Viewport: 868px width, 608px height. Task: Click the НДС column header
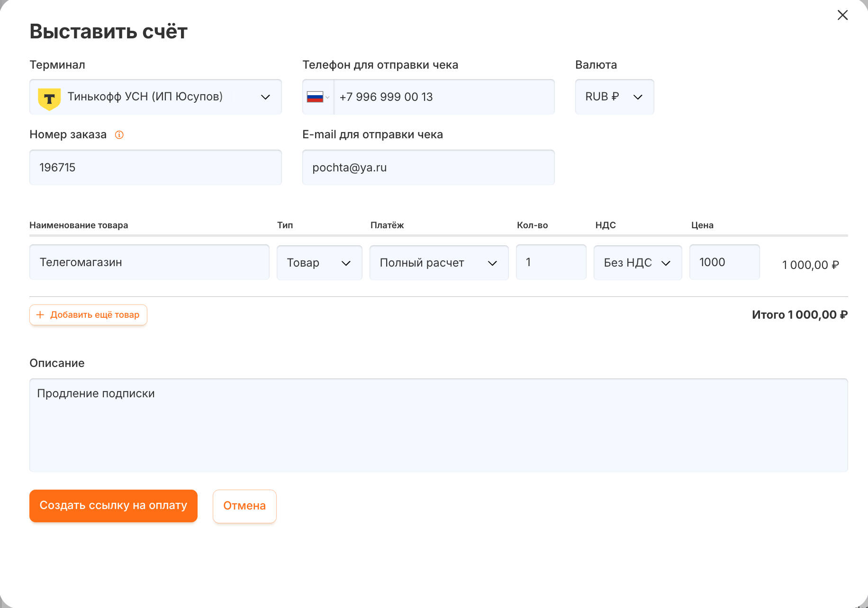[606, 225]
